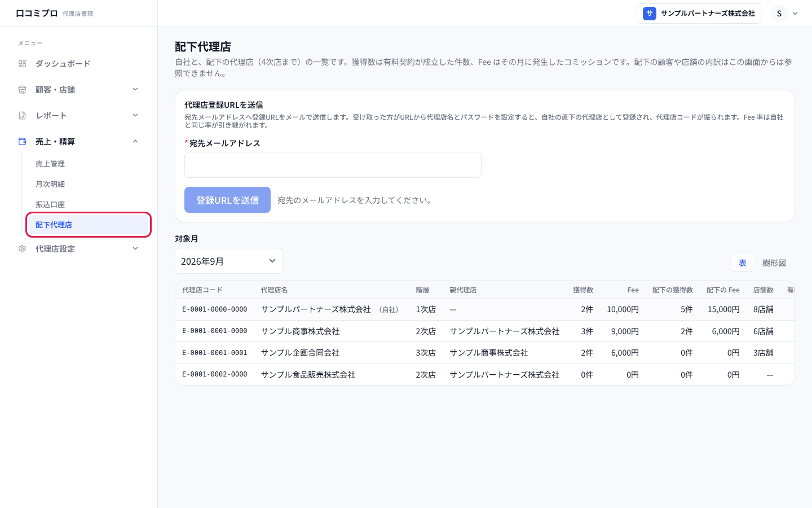Viewport: 812px width, 508px height.
Task: Click the document icon beside レポート
Action: [23, 116]
